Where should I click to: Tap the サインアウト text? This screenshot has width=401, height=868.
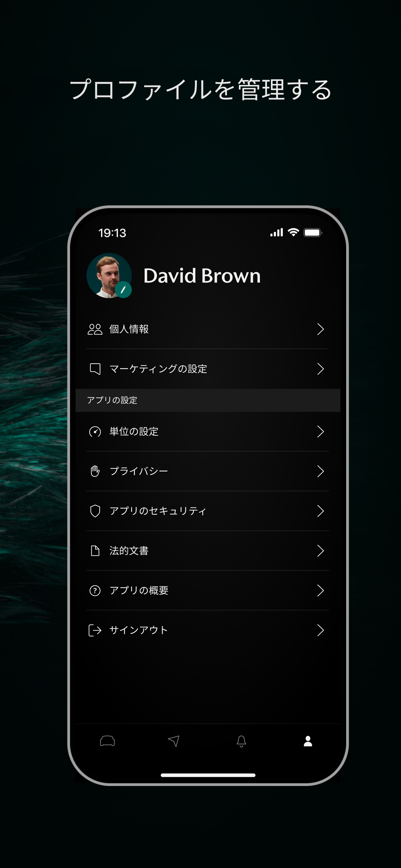[139, 630]
